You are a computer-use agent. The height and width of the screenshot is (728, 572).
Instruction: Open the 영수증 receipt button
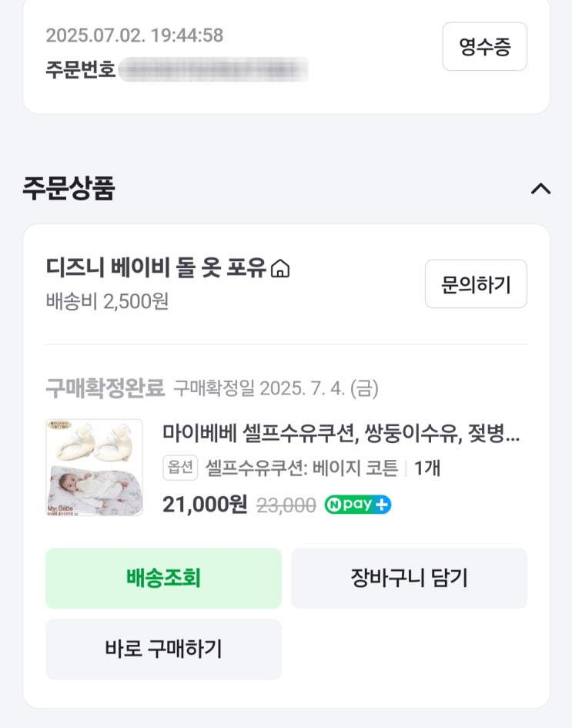click(x=484, y=47)
